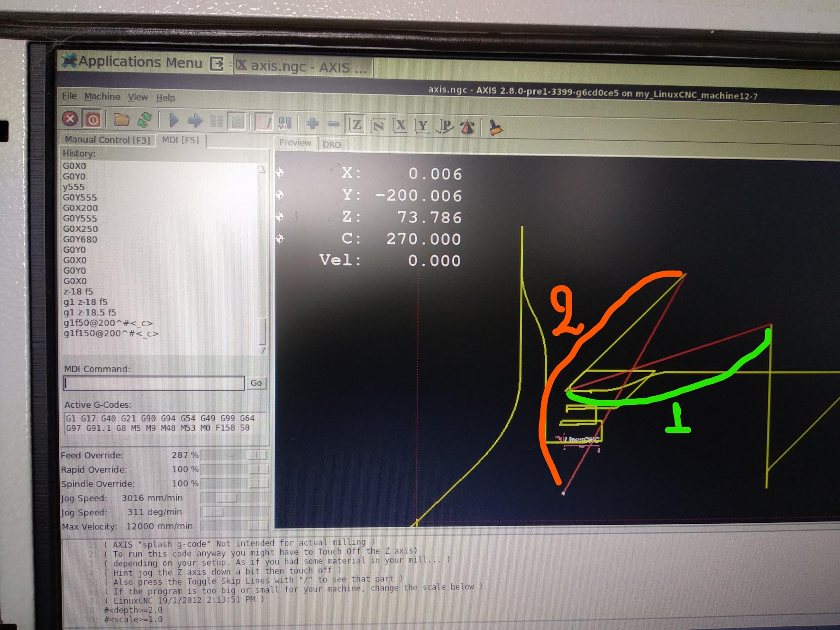Toggle the machine power button
This screenshot has height=630, width=840.
pyautogui.click(x=92, y=119)
